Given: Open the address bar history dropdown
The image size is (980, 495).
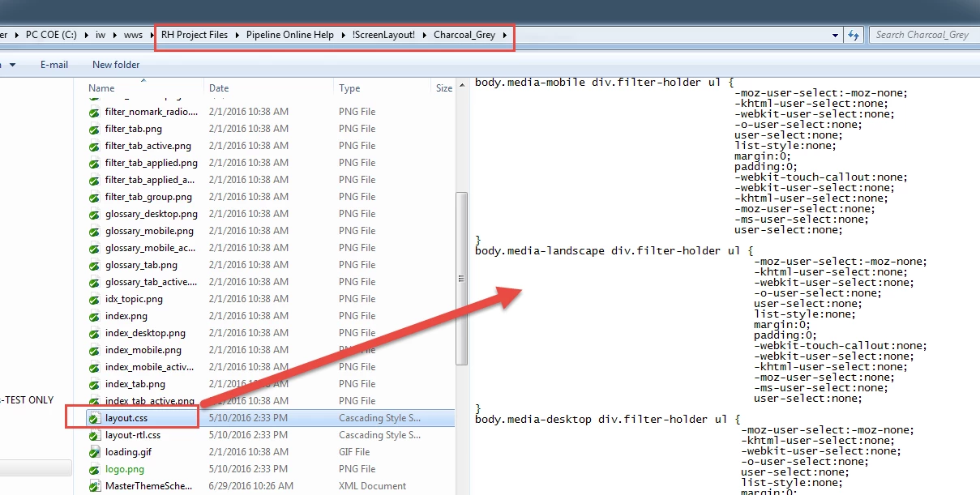Looking at the screenshot, I should tap(836, 35).
